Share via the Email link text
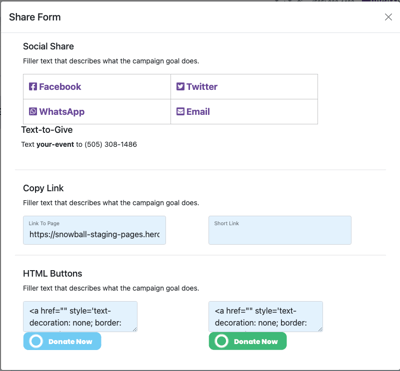Viewport: 400px width, 371px height. 198,111
